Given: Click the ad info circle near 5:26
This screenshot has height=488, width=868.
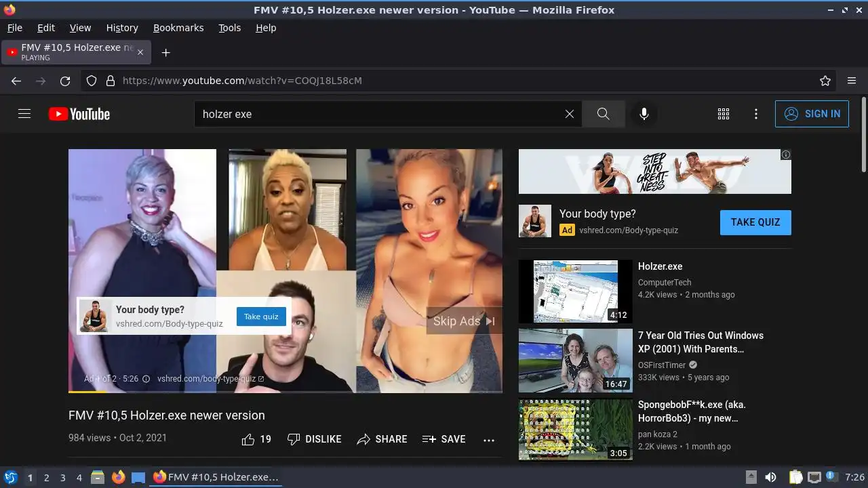Looking at the screenshot, I should coord(146,379).
